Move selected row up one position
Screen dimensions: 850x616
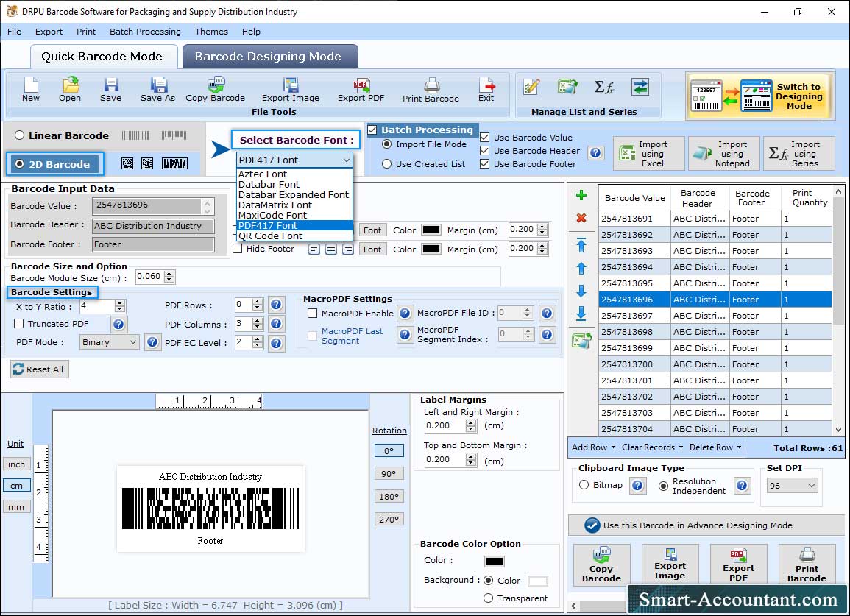coord(581,269)
